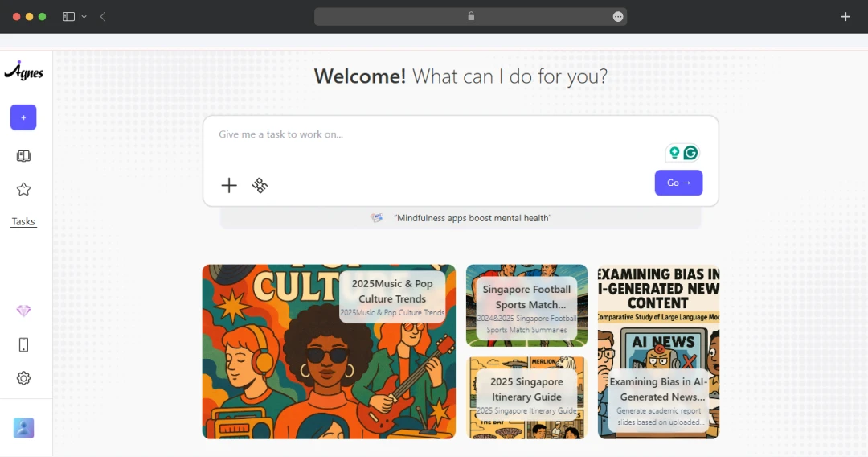
Task: Open the user profile avatar
Action: (x=23, y=428)
